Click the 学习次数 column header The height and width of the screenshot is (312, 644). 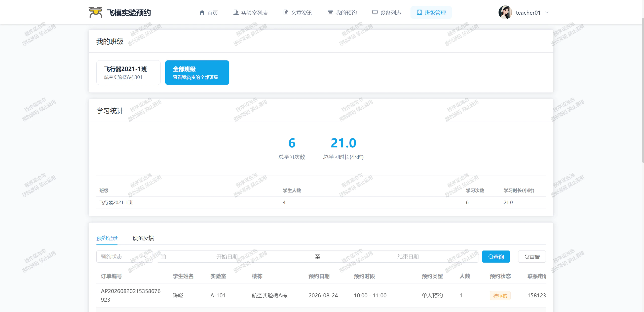475,191
